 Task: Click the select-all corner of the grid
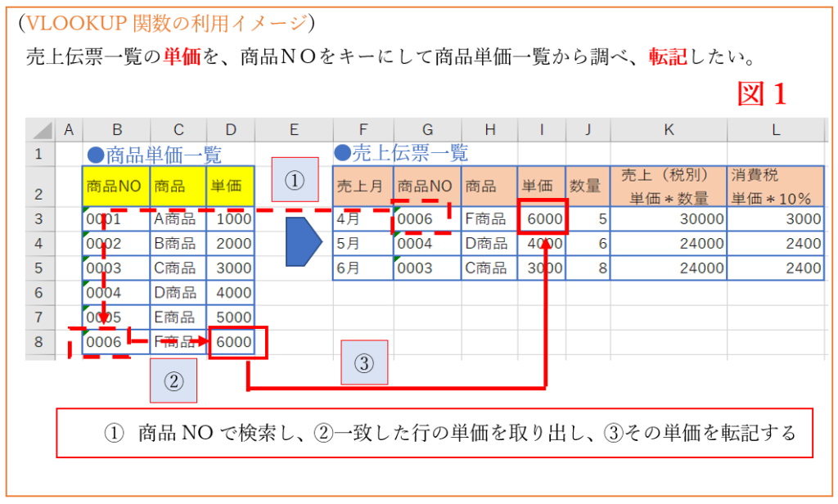[39, 129]
